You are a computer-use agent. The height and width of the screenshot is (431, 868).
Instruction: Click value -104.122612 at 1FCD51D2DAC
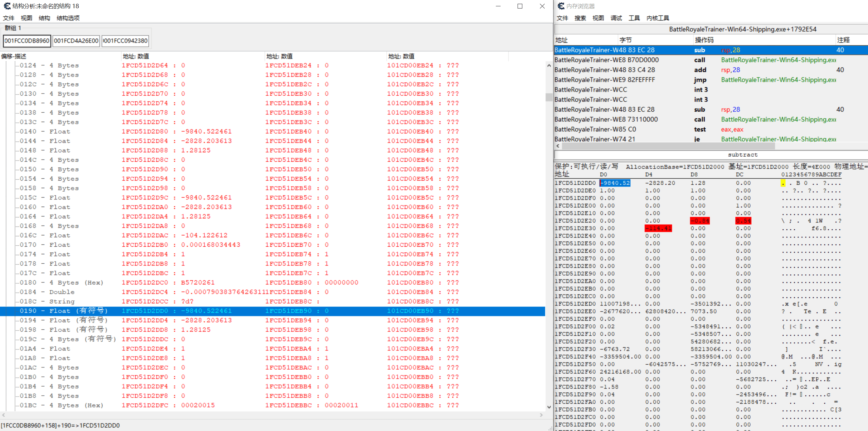204,235
